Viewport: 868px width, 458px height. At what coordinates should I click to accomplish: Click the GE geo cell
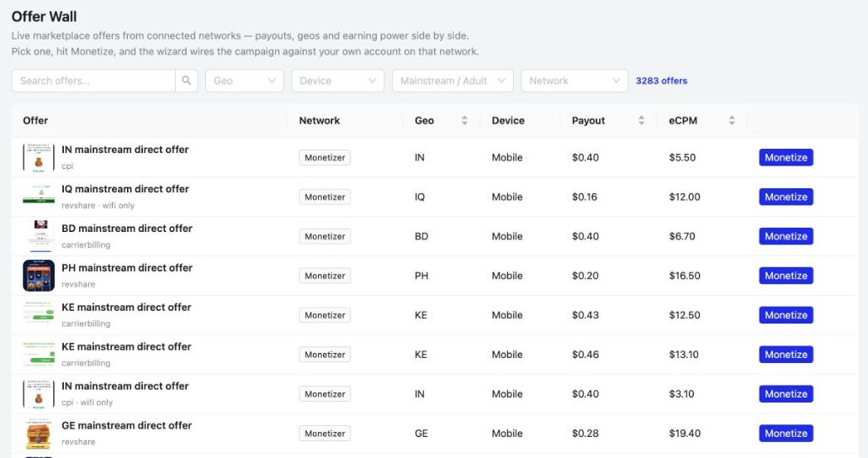(x=421, y=433)
